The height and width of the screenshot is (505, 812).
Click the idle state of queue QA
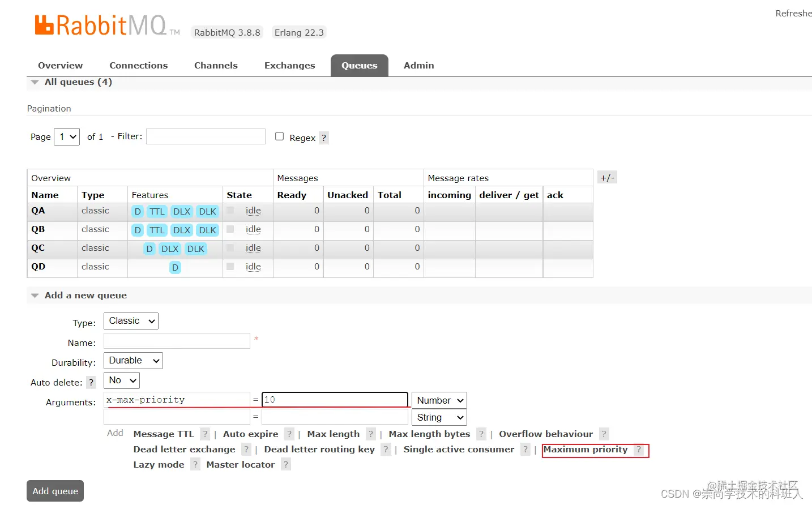tap(253, 211)
